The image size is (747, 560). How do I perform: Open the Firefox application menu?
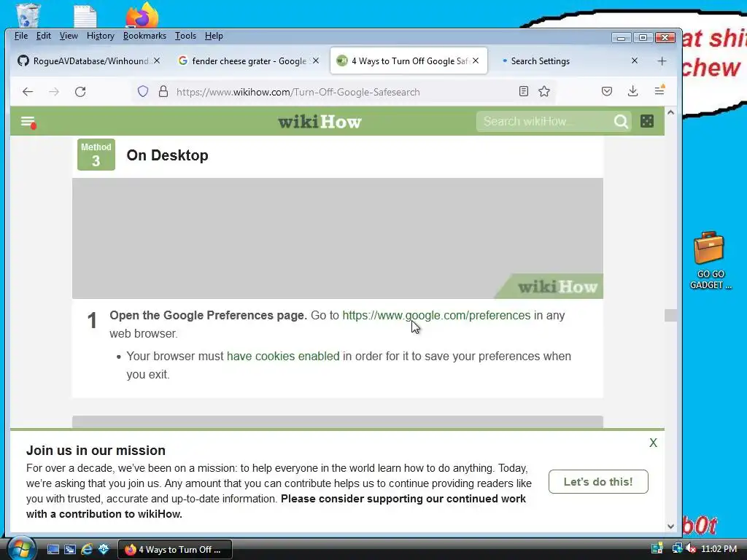coord(659,90)
